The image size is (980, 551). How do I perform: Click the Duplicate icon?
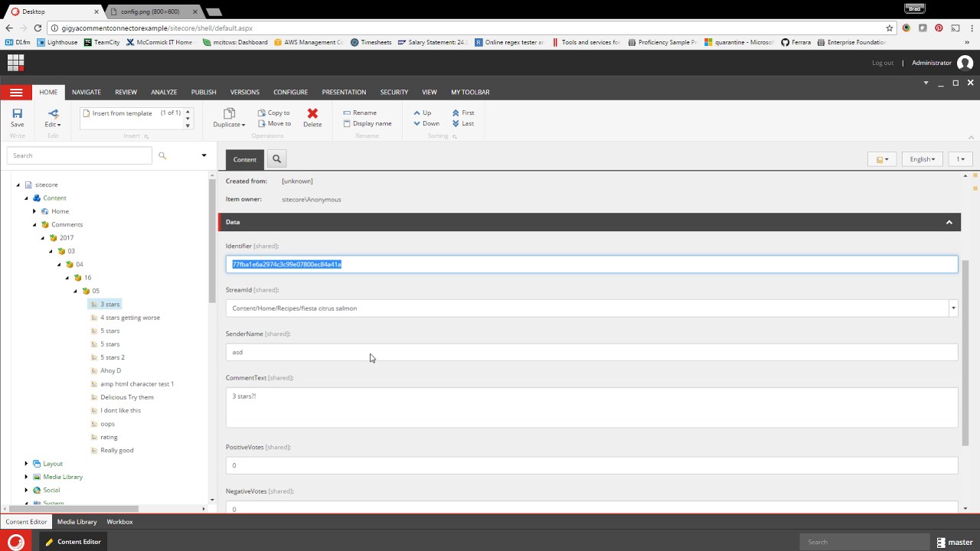[x=229, y=113]
